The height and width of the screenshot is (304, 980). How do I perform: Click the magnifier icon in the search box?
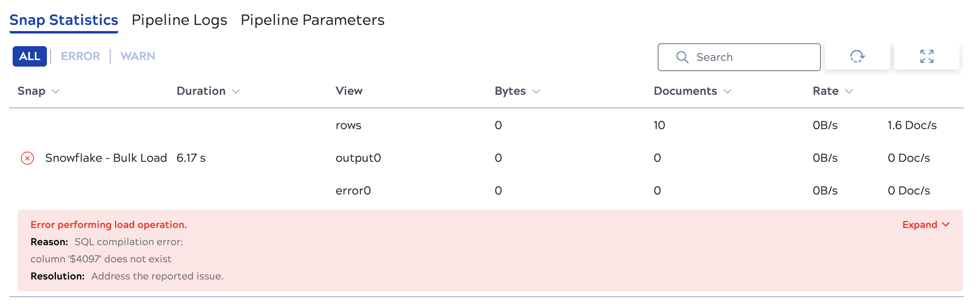[683, 57]
